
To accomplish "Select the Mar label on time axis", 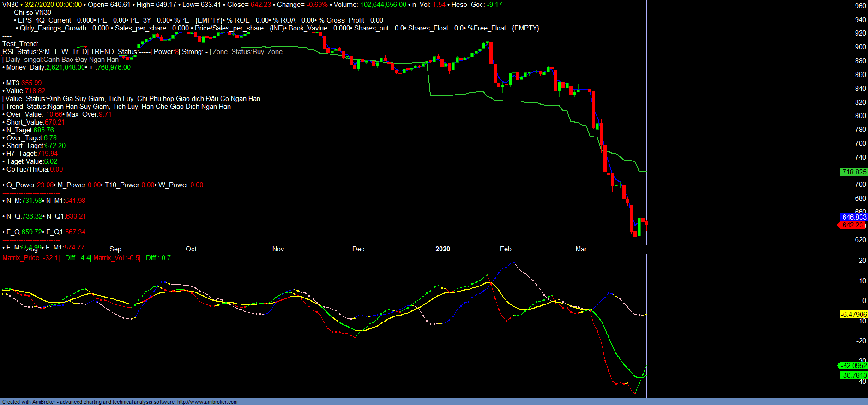I will [x=581, y=249].
